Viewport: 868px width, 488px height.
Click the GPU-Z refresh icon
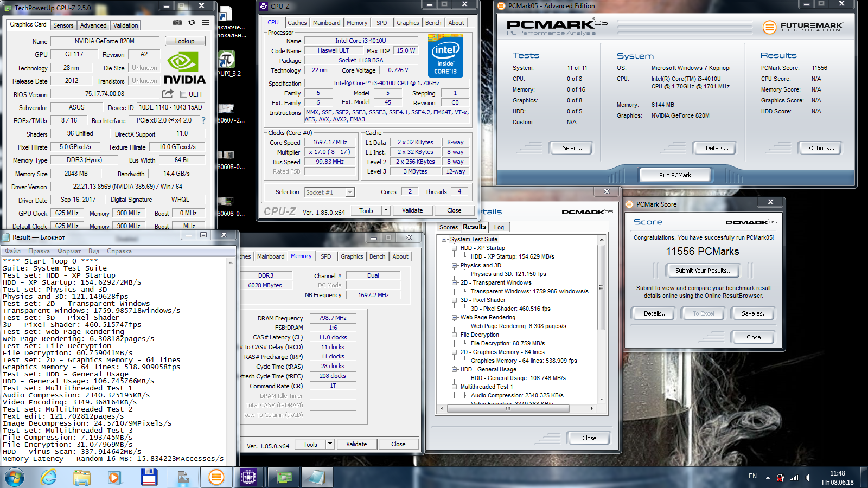click(x=192, y=22)
